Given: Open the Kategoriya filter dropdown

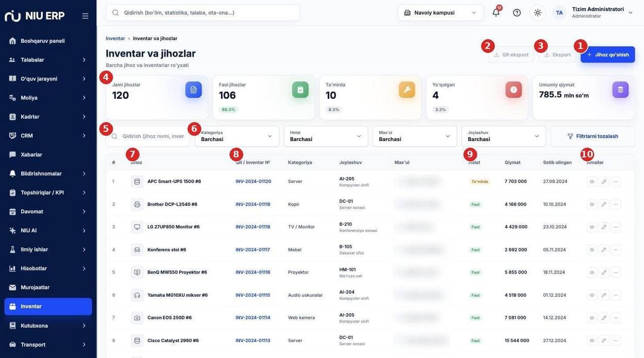Looking at the screenshot, I should [x=237, y=136].
